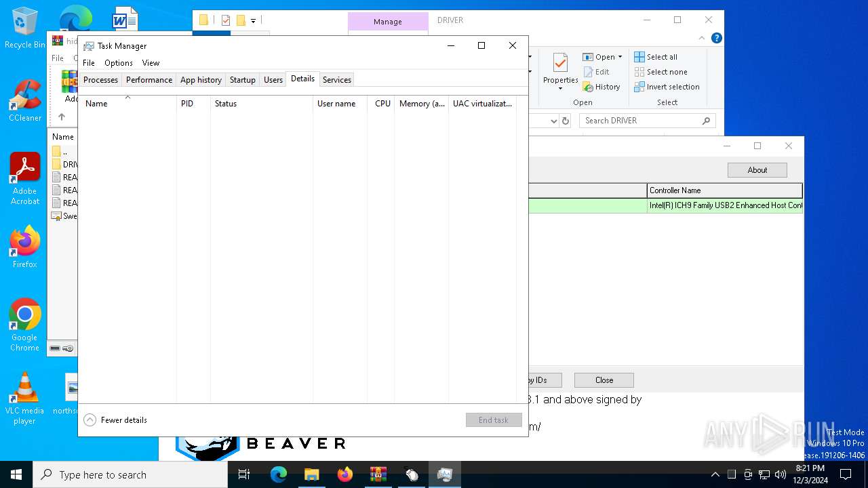This screenshot has height=488, width=868.
Task: Open the Manage tab in Explorer
Action: pos(388,22)
